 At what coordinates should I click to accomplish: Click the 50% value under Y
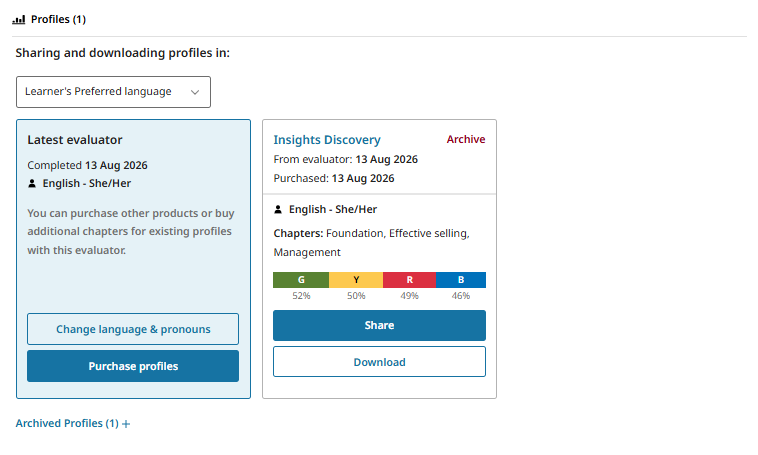356,296
